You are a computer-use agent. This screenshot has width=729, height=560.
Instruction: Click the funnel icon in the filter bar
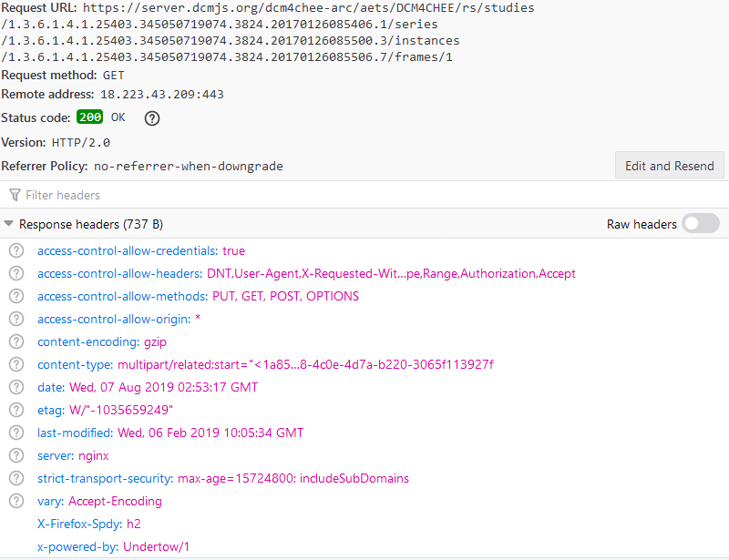pos(13,195)
